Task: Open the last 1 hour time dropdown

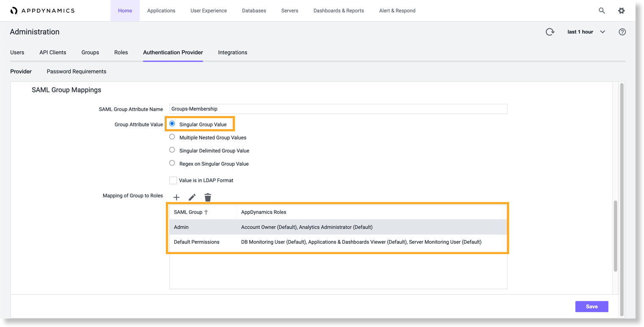Action: [x=586, y=32]
